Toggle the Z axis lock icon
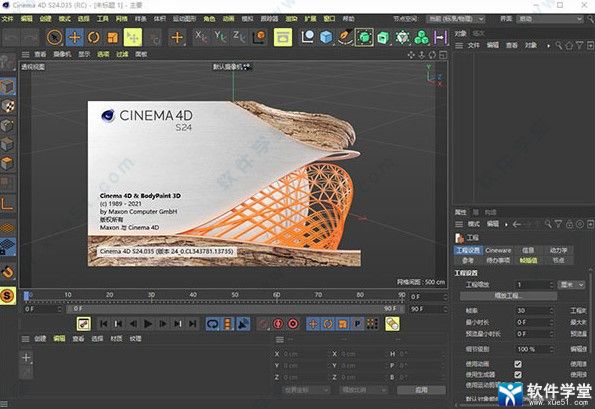Screen dimensions: 595x409 tap(239, 37)
